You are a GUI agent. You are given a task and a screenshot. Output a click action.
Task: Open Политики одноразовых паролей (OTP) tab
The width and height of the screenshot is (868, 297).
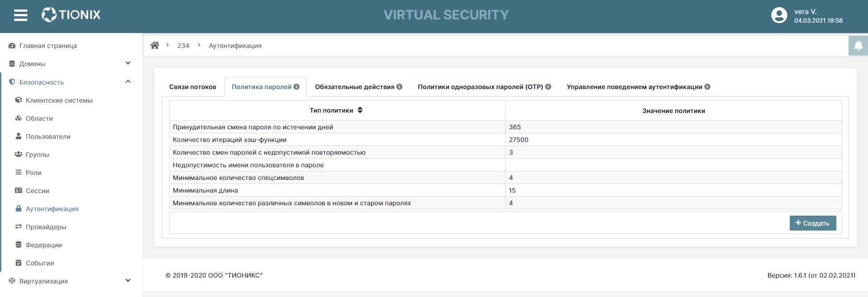point(484,87)
